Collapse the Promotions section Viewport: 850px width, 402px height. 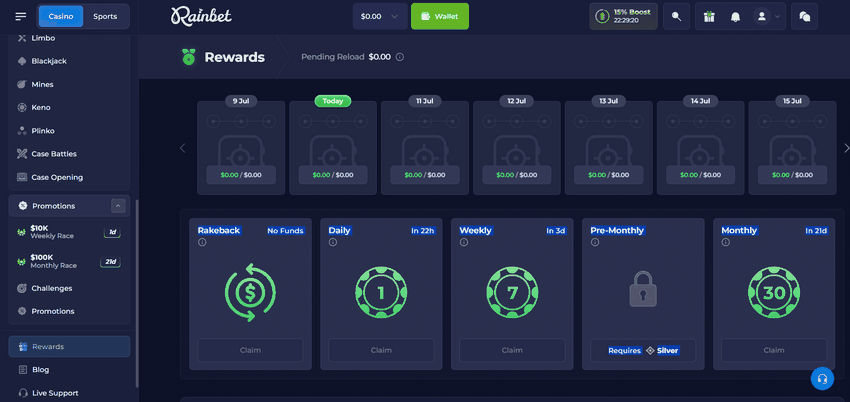coord(118,206)
